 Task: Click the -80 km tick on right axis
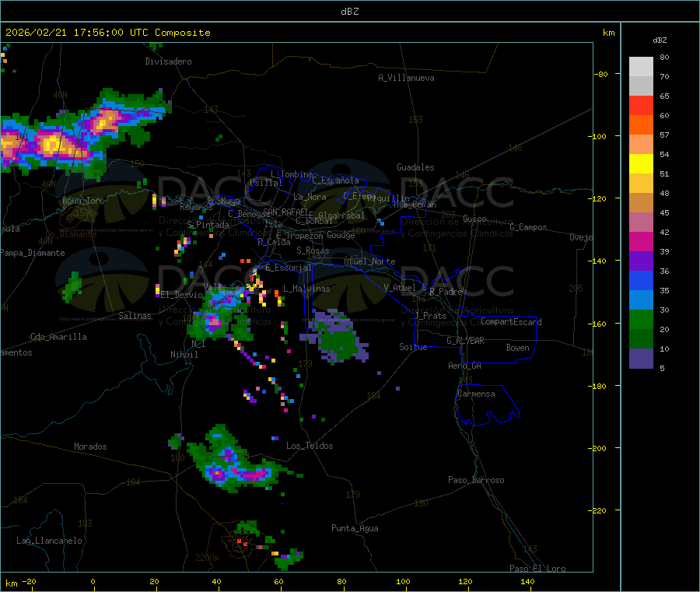click(x=601, y=74)
